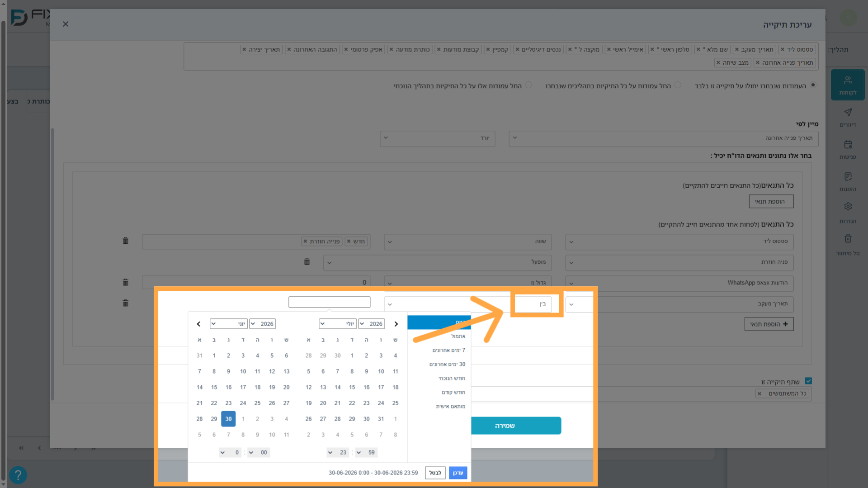
Task: Open the לקוחות customers sidebar icon
Action: (x=848, y=85)
